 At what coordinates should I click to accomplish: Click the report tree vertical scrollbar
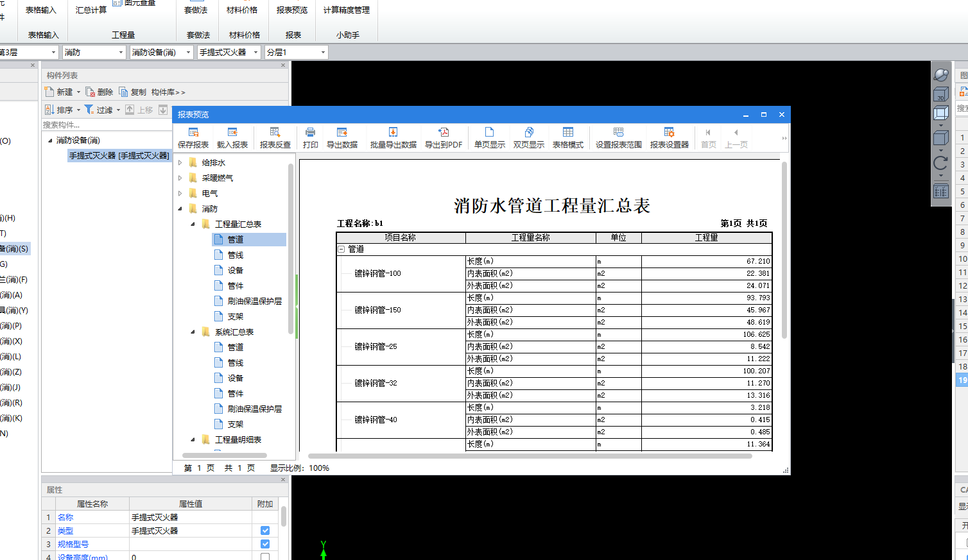[x=291, y=250]
